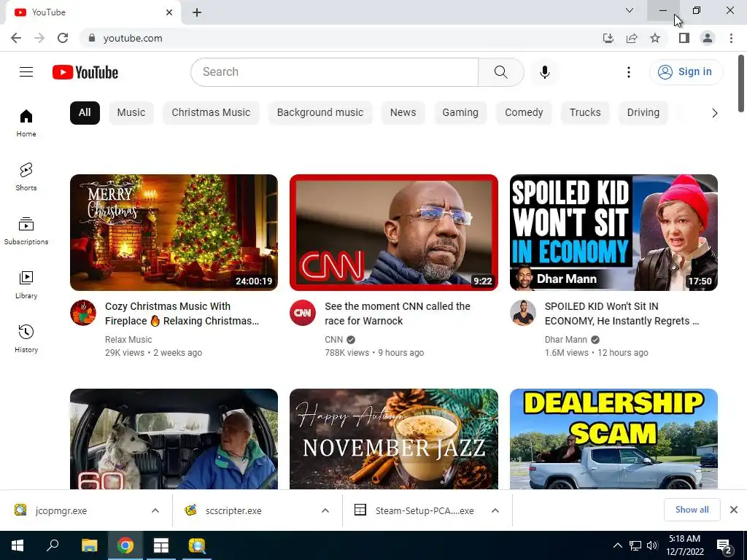Click the page vertical scrollbar thumb

741,84
